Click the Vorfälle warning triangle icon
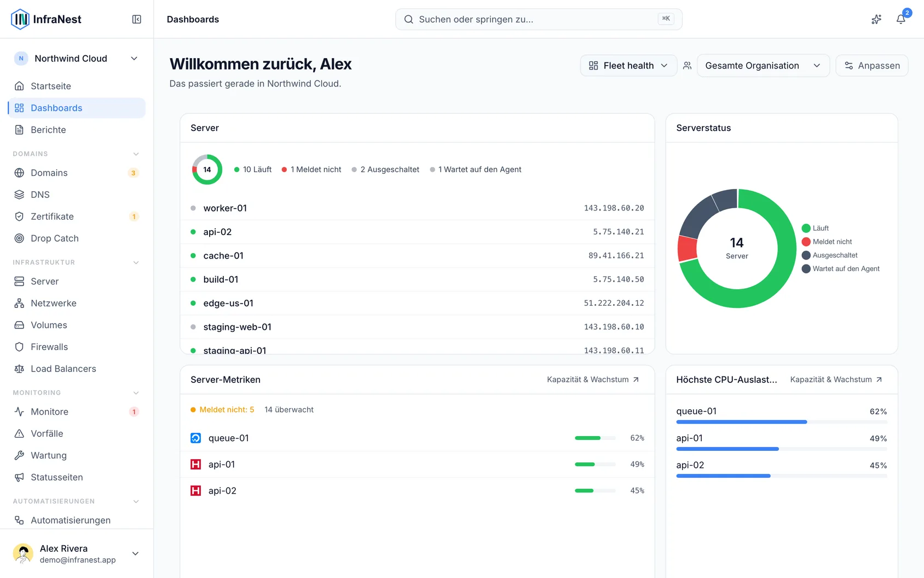This screenshot has width=924, height=578. 19,433
